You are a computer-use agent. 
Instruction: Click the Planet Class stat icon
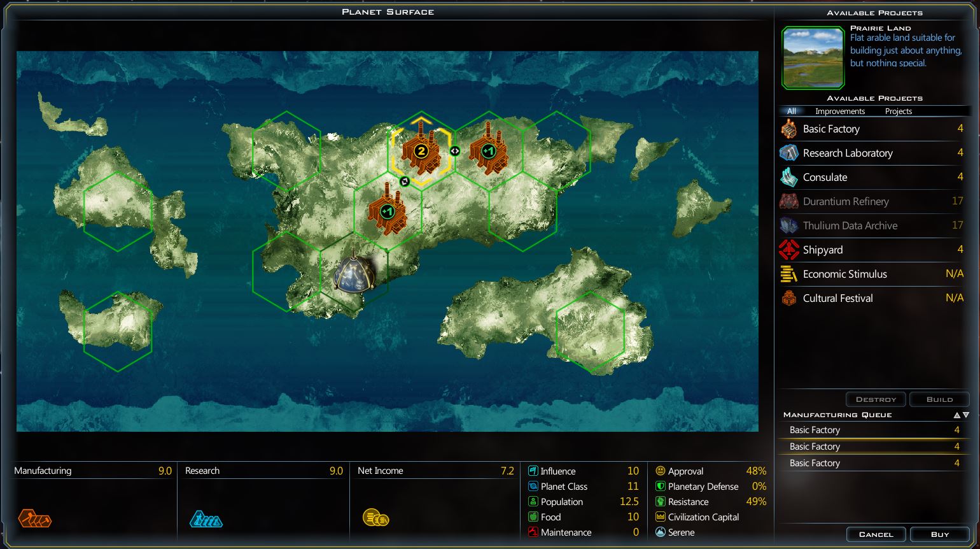(533, 487)
